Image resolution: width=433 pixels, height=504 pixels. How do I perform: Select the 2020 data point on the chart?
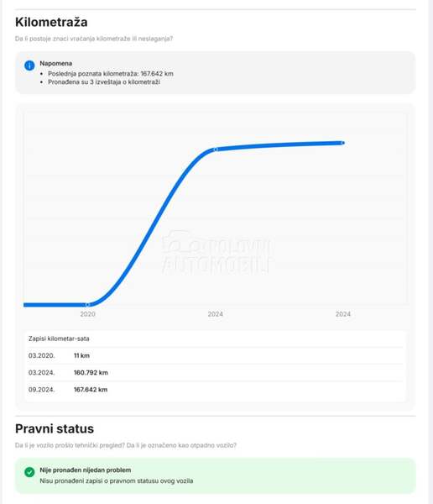87,304
